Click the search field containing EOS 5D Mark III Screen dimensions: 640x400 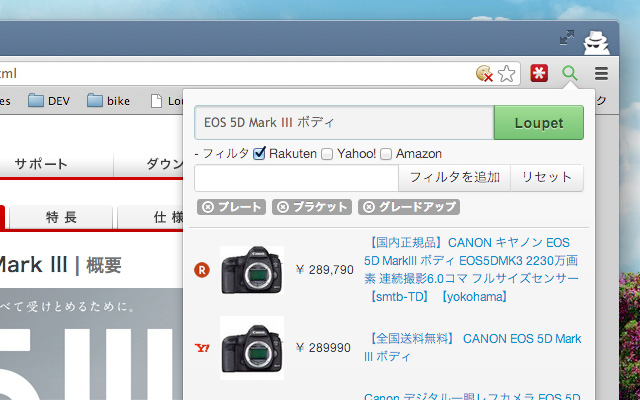point(344,123)
